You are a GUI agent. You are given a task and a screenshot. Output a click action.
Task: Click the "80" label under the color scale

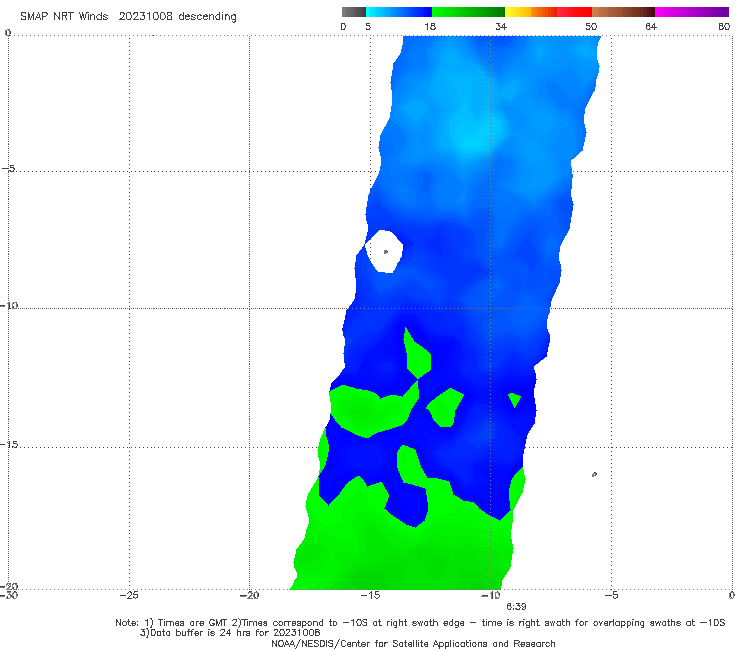tap(724, 27)
